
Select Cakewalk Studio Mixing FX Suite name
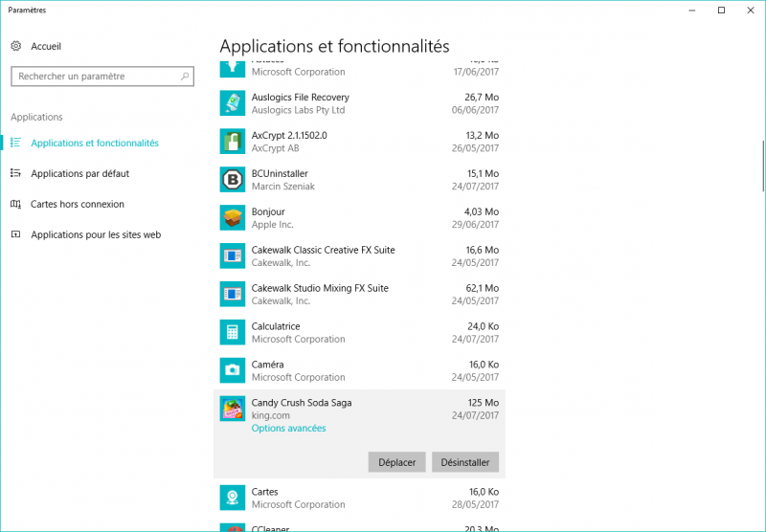[x=320, y=288]
